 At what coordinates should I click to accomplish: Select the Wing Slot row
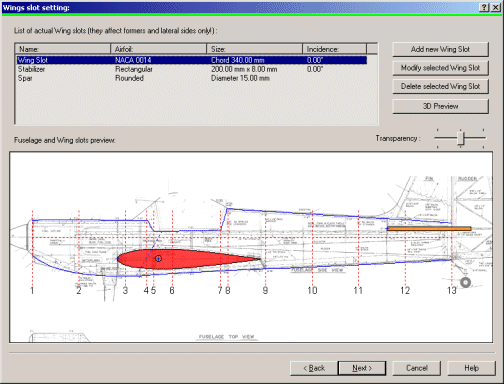[192, 60]
